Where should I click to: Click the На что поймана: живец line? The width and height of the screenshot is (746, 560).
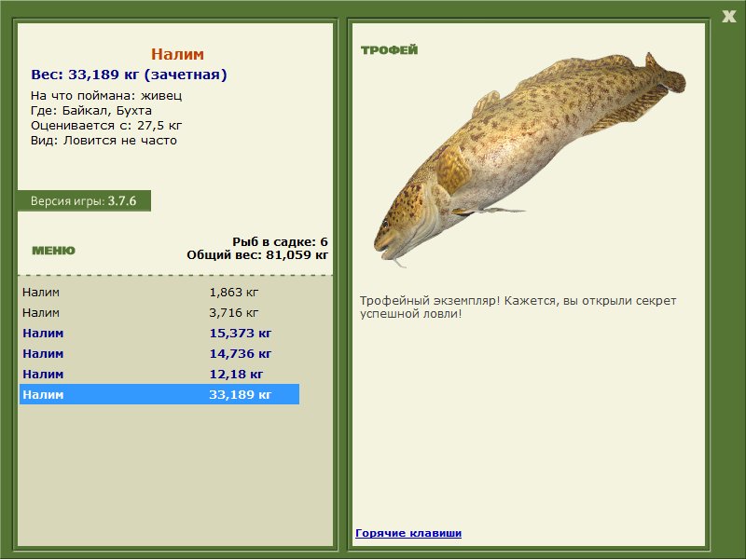[106, 96]
